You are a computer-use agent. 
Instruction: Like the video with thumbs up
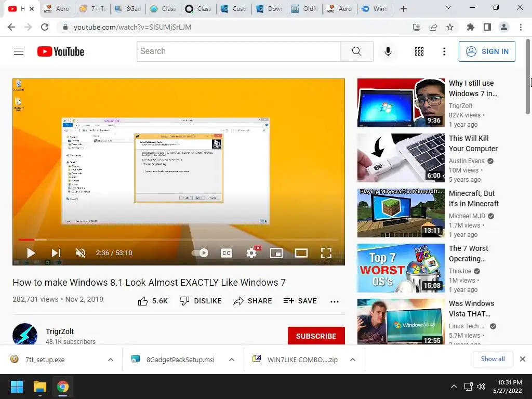click(153, 301)
